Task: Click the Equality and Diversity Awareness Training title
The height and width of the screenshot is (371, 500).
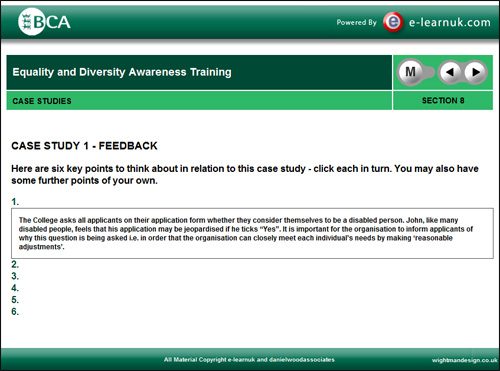Action: [x=122, y=72]
